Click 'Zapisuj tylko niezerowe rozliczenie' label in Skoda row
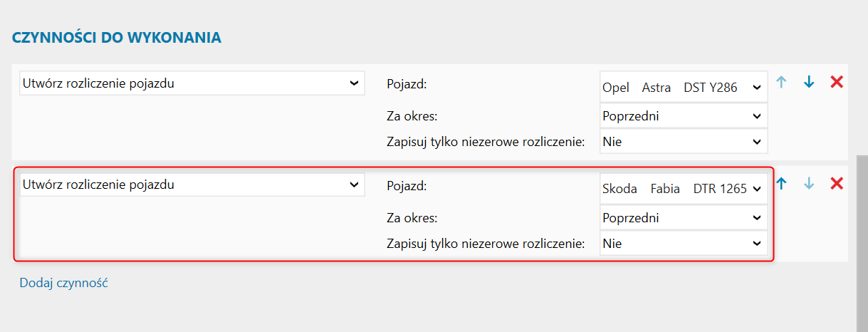 (x=485, y=244)
